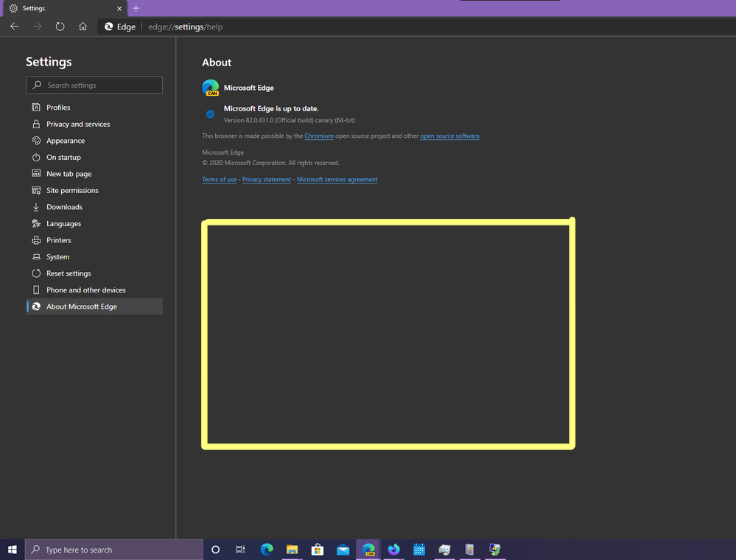Open Site permissions settings
This screenshot has width=736, height=560.
(x=94, y=190)
